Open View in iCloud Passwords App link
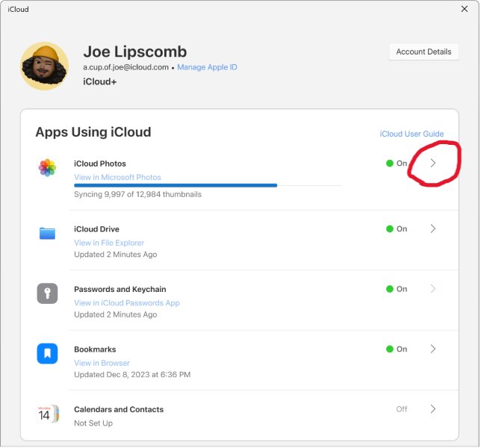This screenshot has width=481, height=448. 127,303
